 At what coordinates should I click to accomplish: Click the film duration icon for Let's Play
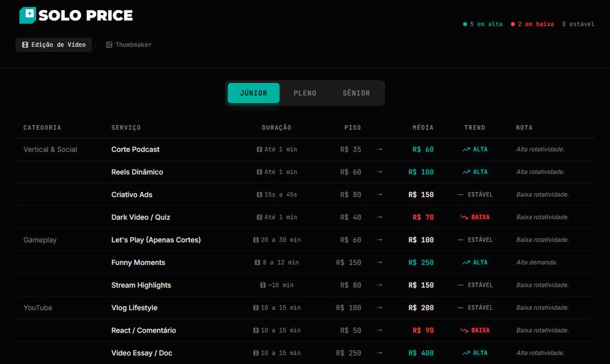256,240
